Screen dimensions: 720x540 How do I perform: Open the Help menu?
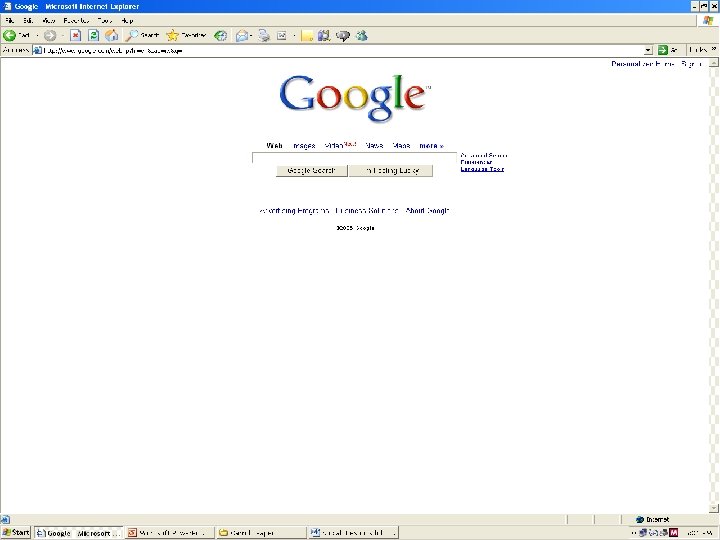click(127, 20)
